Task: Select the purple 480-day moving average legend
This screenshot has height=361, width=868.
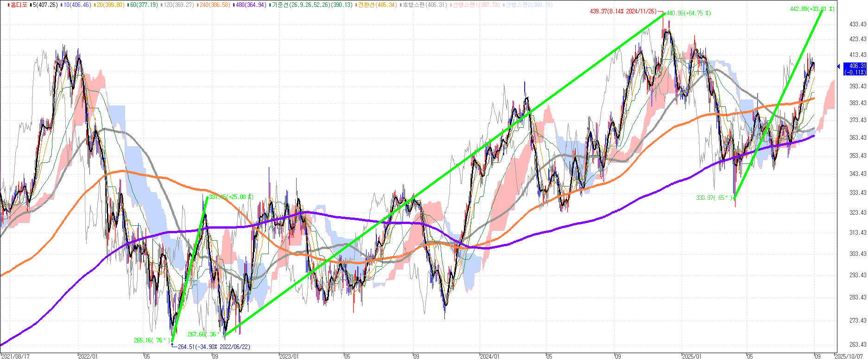Action: tap(252, 5)
